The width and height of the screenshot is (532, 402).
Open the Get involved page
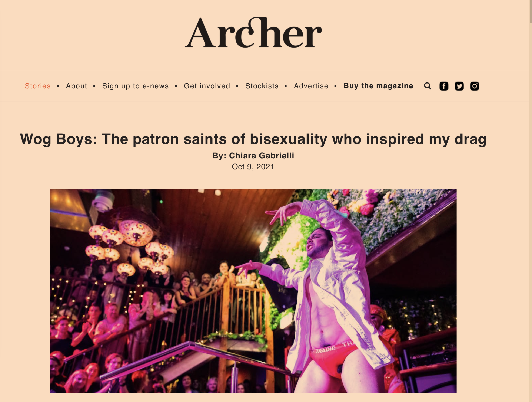207,86
